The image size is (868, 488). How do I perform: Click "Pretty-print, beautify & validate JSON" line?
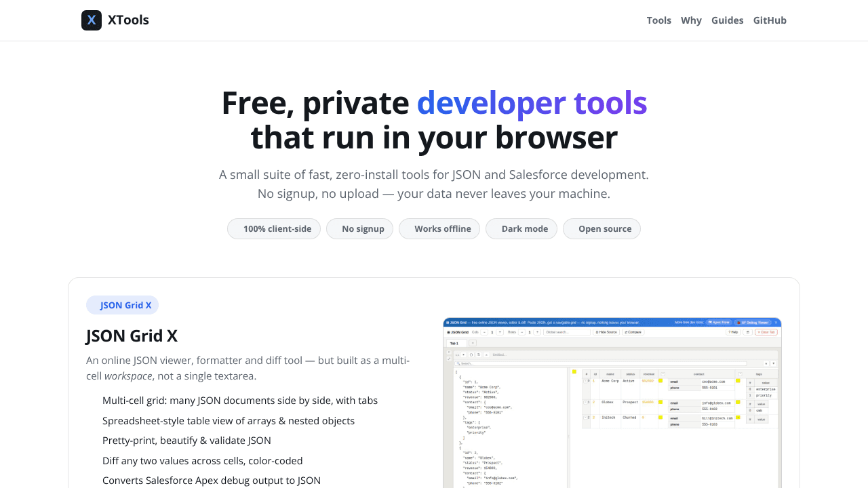(x=186, y=441)
